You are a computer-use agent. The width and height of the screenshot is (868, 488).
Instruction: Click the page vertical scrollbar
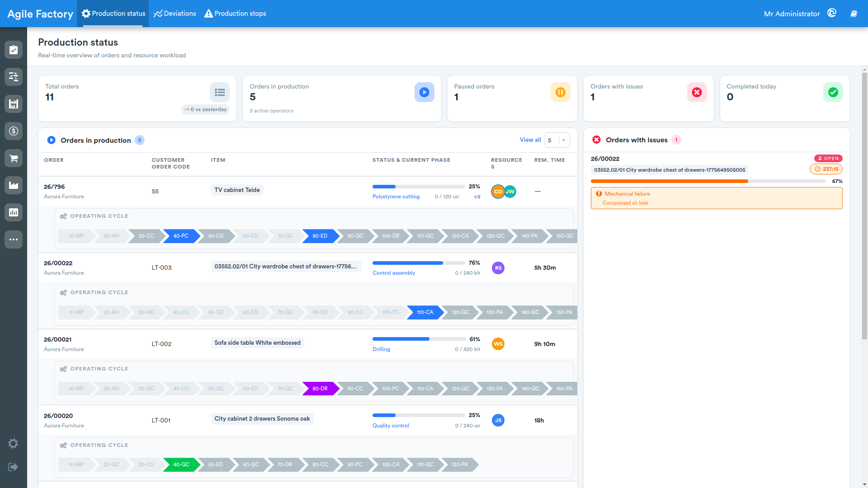pos(864,206)
